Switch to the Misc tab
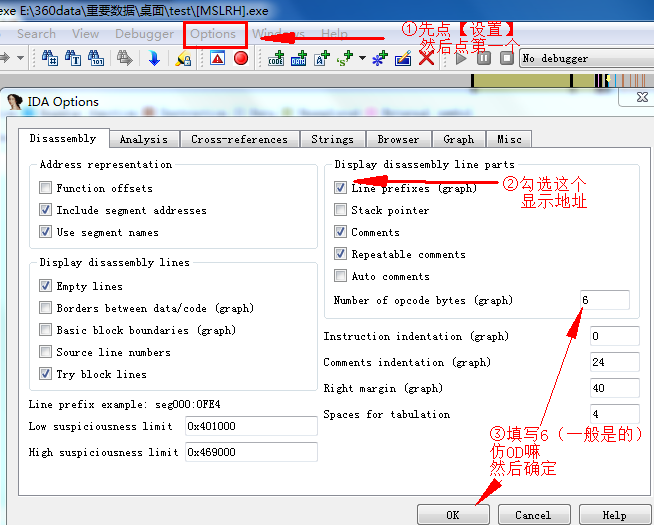This screenshot has width=654, height=525. [509, 139]
